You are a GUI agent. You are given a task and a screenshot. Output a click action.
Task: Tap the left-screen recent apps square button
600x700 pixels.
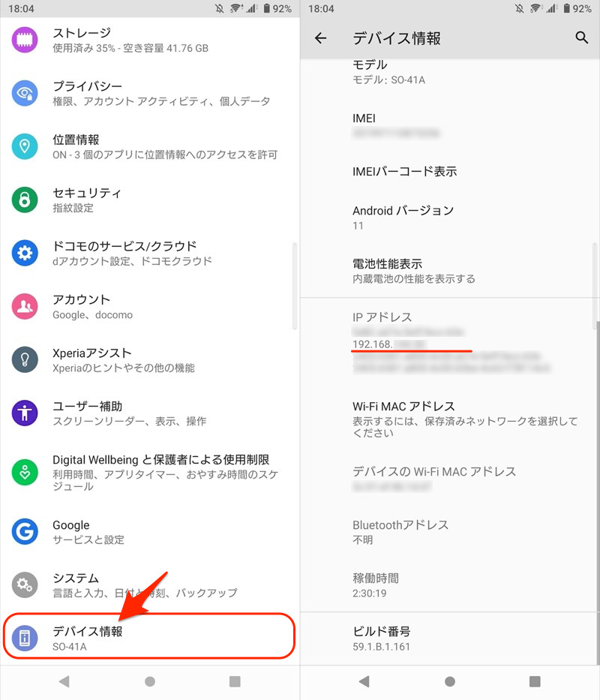coord(235,681)
